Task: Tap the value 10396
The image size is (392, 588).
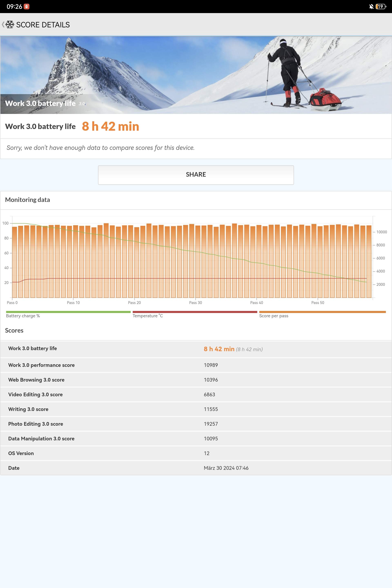Action: pyautogui.click(x=211, y=380)
